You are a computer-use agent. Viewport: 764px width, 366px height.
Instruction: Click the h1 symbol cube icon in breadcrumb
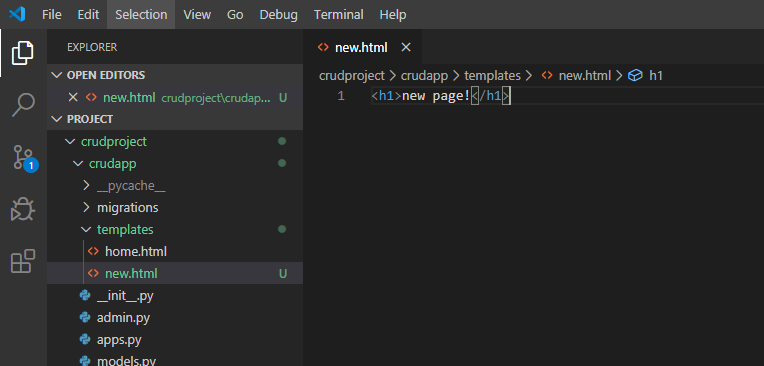click(635, 76)
